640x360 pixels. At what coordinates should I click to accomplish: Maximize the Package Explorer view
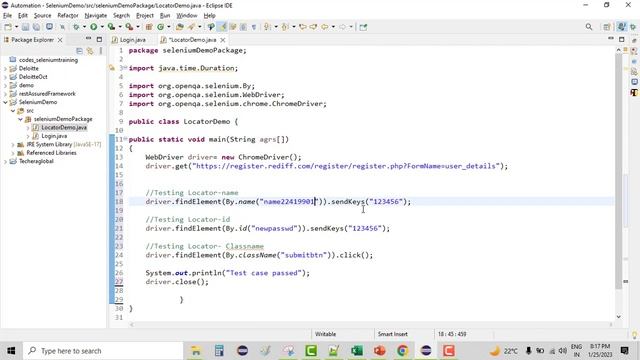pos(99,39)
